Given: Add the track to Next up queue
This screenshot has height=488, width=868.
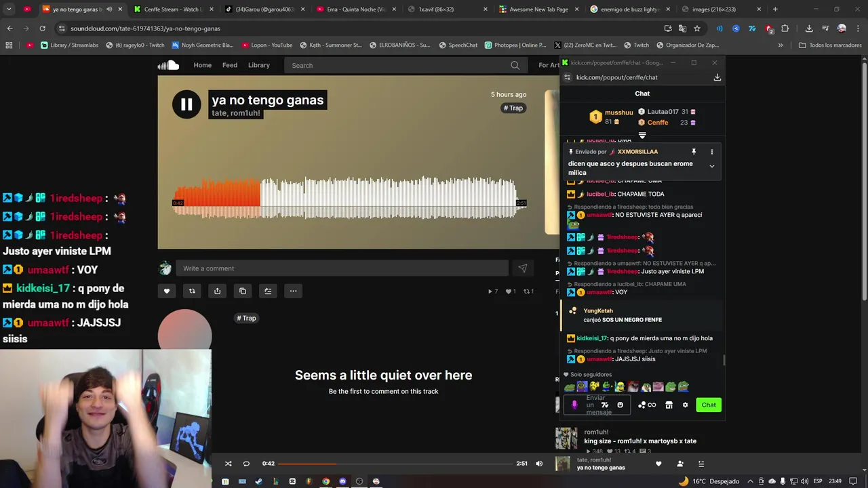Looking at the screenshot, I should pyautogui.click(x=268, y=291).
